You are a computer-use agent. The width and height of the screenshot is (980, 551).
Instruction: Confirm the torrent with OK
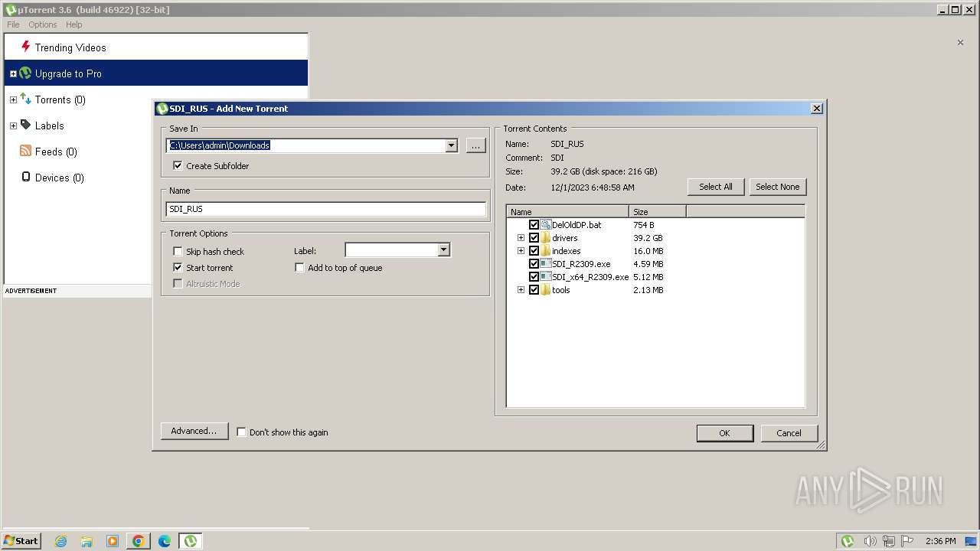[x=724, y=433]
